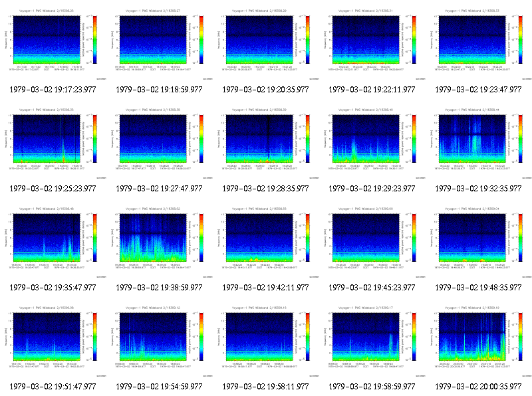This screenshot has height=396, width=532.
Task: Click caption text 1979-03-02 20:00:35.977
Action: [x=478, y=387]
